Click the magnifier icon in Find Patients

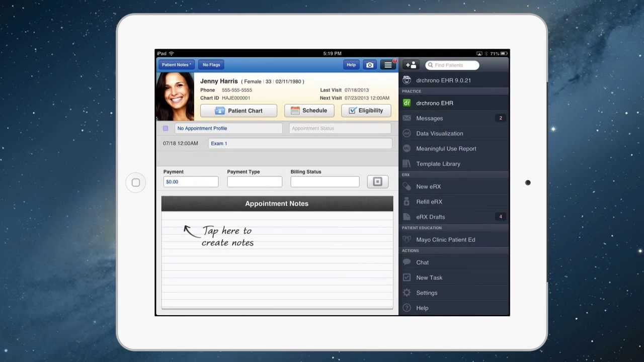tap(430, 65)
